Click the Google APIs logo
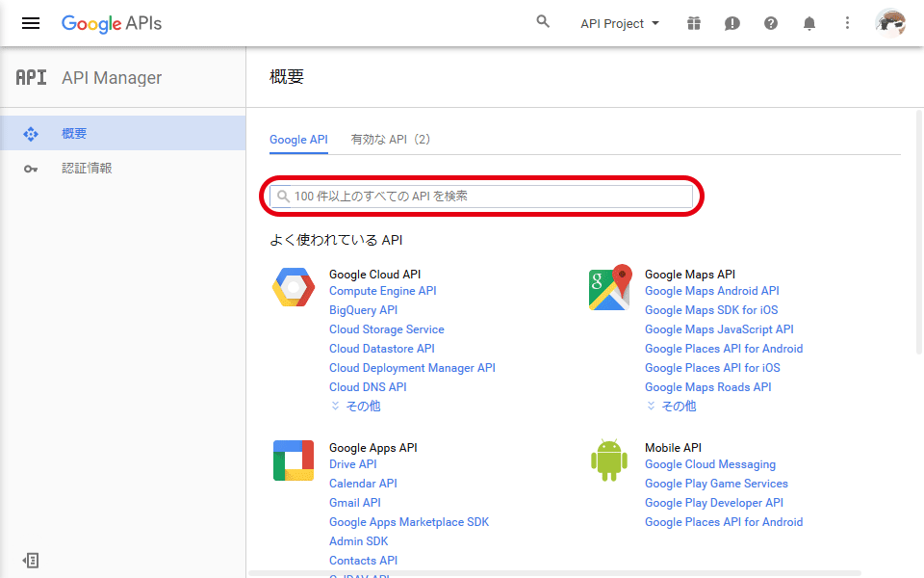Screen dimensions: 924x578 click(x=112, y=23)
